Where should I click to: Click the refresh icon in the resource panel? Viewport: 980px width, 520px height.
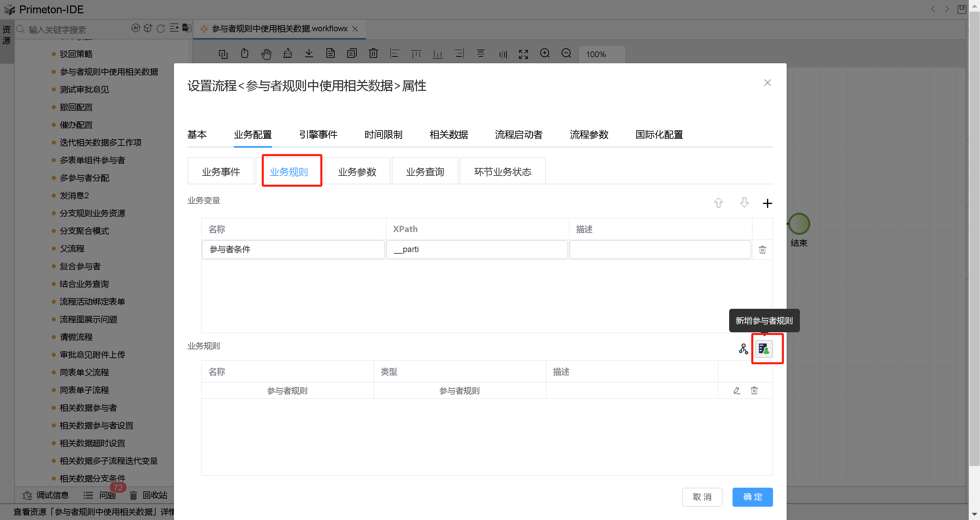coord(160,29)
